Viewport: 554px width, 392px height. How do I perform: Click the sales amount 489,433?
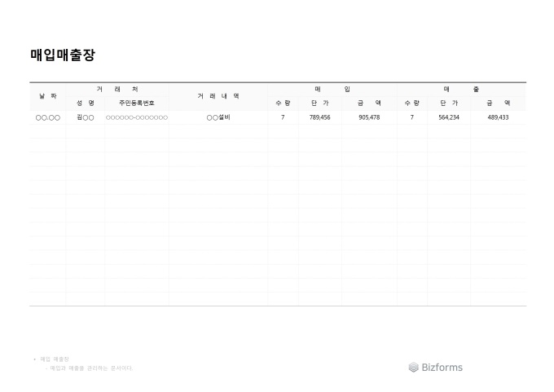[498, 118]
